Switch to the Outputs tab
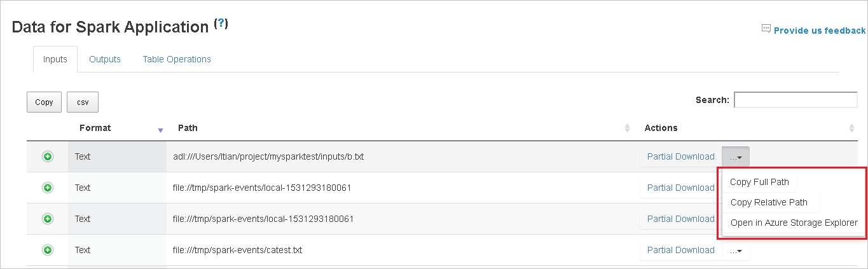This screenshot has width=868, height=269. coord(105,59)
